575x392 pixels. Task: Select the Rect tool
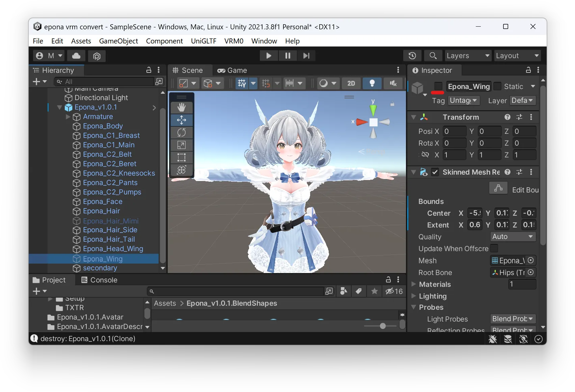coord(182,157)
